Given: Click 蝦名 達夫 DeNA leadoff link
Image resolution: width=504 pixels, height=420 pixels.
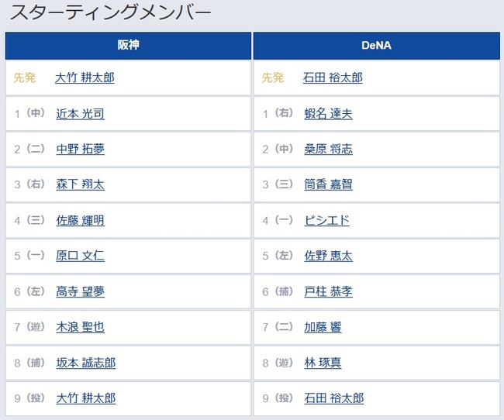Looking at the screenshot, I should point(328,114).
